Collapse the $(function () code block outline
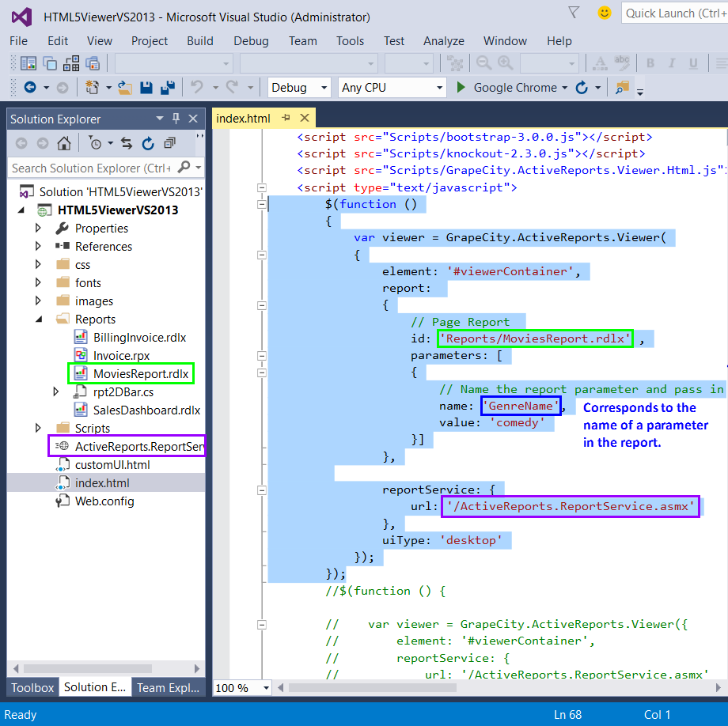Image resolution: width=728 pixels, height=726 pixels. 262,204
